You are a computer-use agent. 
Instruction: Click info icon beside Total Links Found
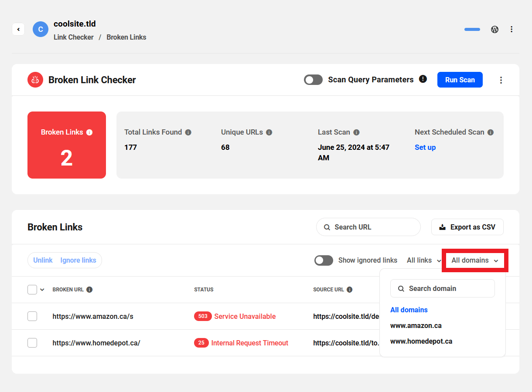pos(188,132)
